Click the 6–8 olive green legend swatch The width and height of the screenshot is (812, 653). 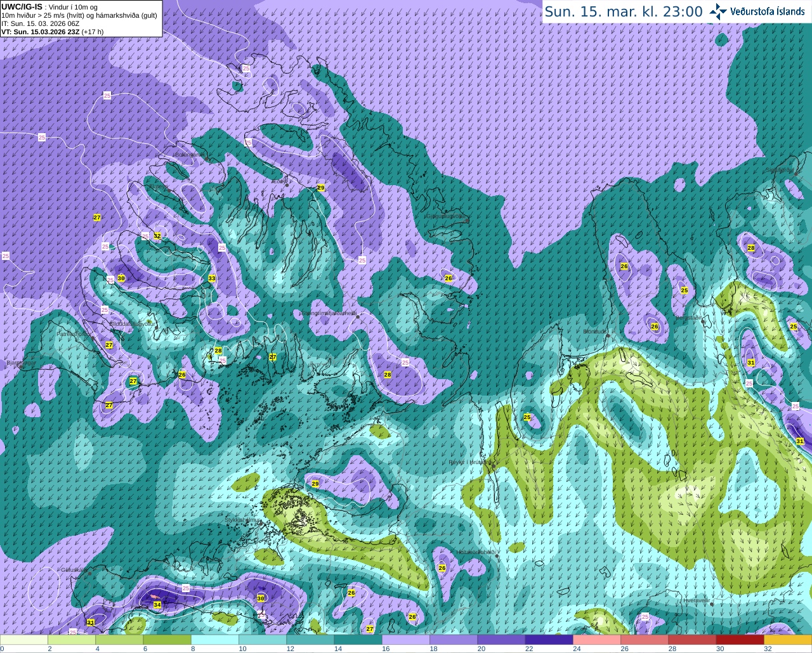[167, 640]
